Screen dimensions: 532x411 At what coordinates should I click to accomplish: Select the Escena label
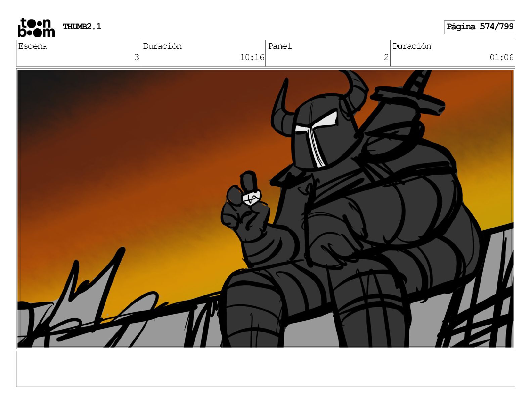[33, 46]
